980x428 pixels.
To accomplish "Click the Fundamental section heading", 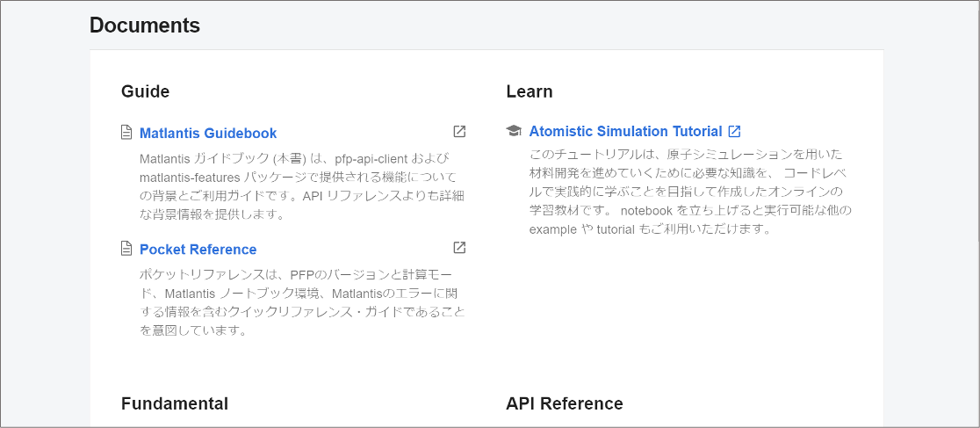I will click(x=175, y=403).
